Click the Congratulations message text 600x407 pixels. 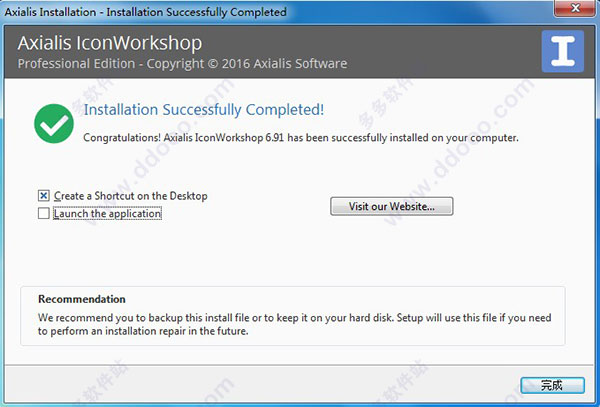click(x=301, y=138)
